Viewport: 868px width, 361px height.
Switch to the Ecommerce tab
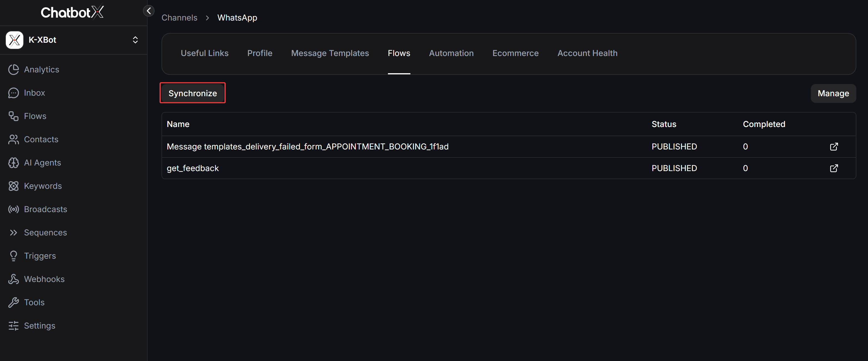point(516,53)
